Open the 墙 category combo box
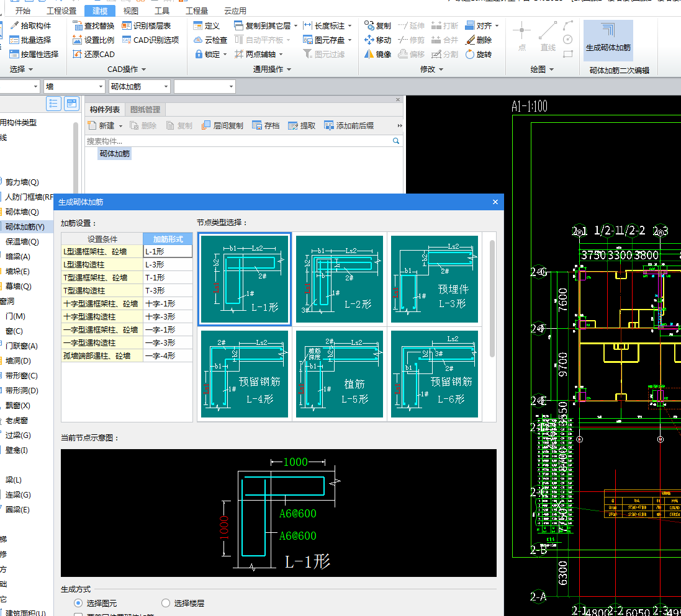Screen dimensions: 681x616 74,86
